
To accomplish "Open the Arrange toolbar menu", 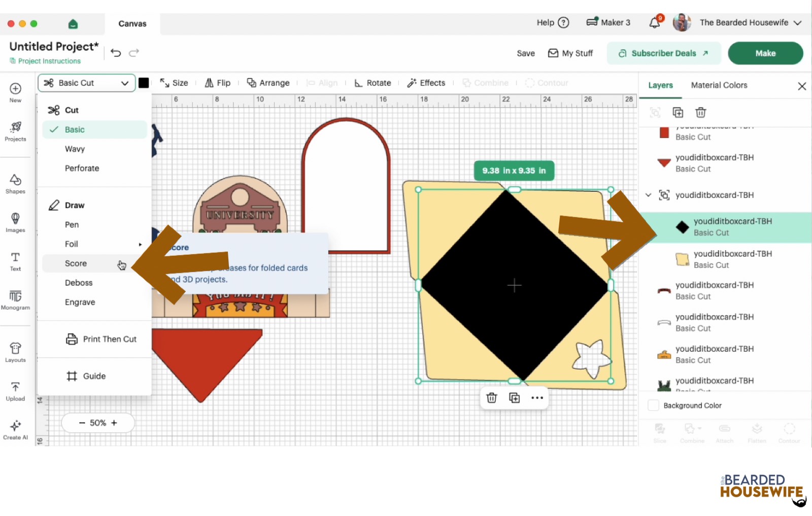I will tap(268, 83).
